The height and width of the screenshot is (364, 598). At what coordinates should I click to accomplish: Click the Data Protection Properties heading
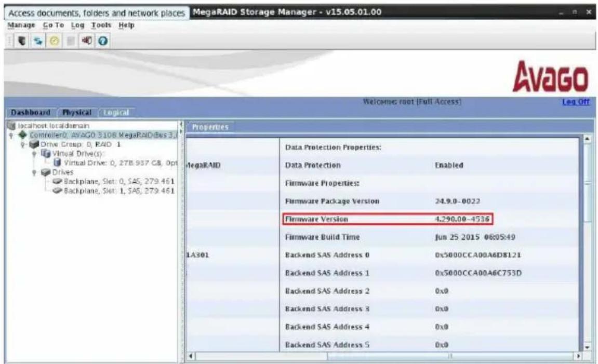click(x=333, y=147)
